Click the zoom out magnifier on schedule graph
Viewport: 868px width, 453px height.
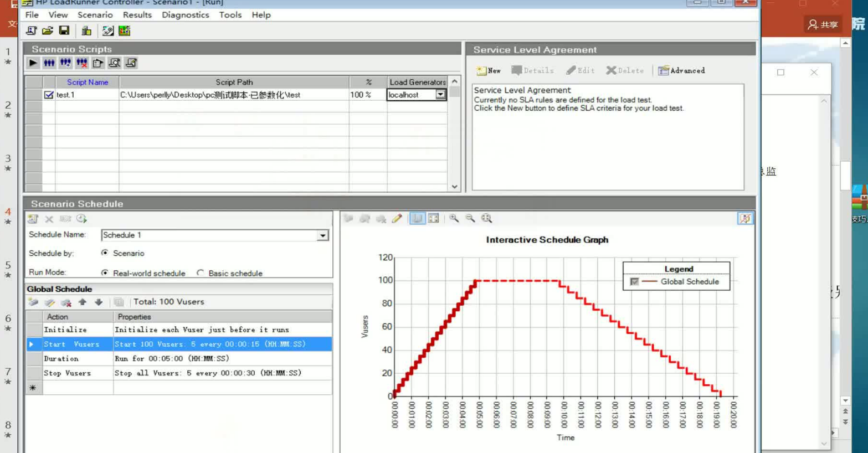coord(470,219)
